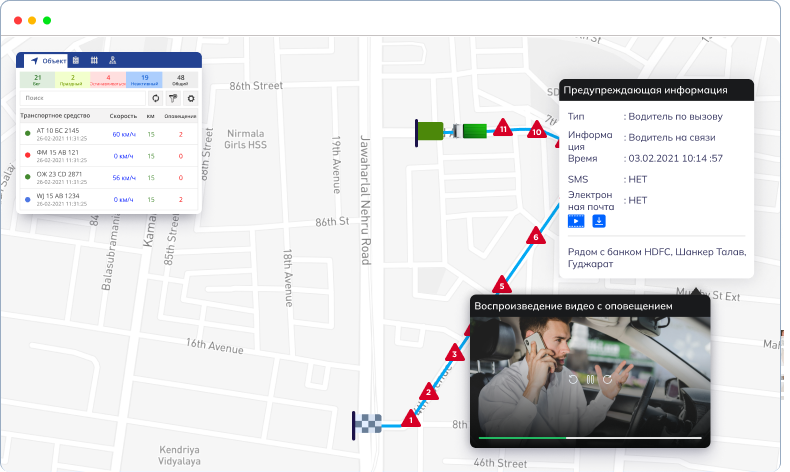
Task: Select alert marker 11 on route
Action: [503, 128]
